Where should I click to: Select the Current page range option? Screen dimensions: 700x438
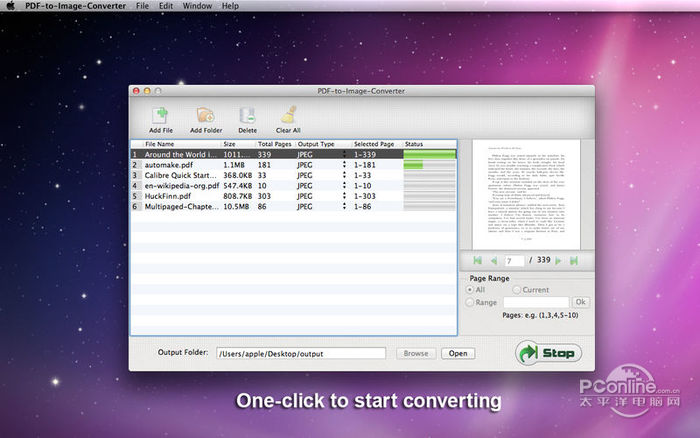click(x=516, y=289)
